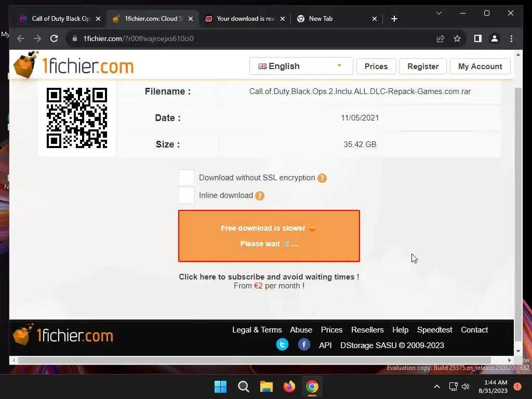Close the Call of Duty Black Ops tab
The height and width of the screenshot is (399, 532).
tap(98, 19)
